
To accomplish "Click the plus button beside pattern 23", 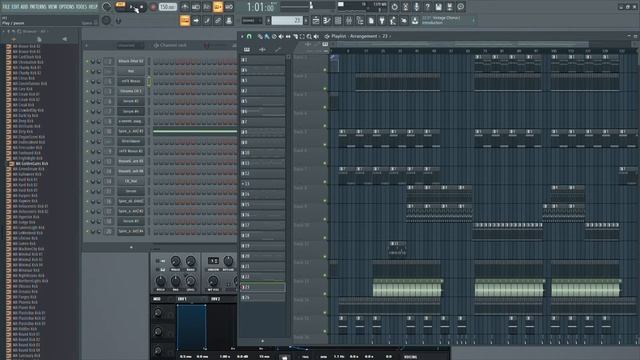I will (x=306, y=20).
